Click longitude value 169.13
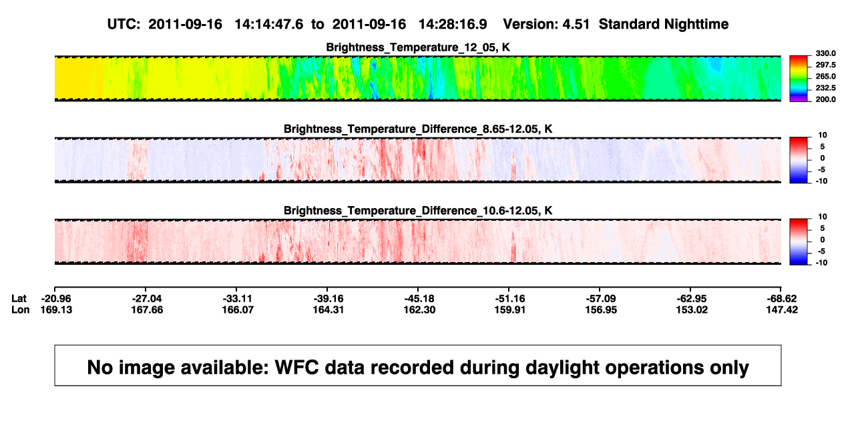This screenshot has height=445, width=868. click(x=55, y=310)
